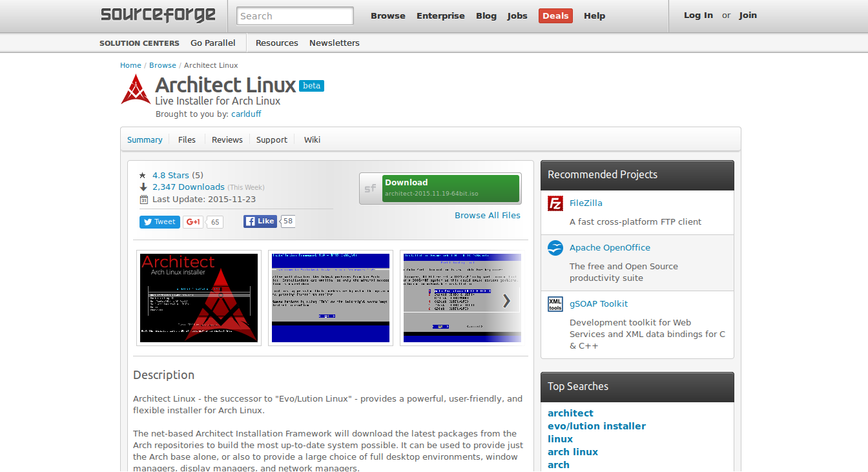Open the Help menu item
This screenshot has width=868, height=472.
(x=594, y=15)
